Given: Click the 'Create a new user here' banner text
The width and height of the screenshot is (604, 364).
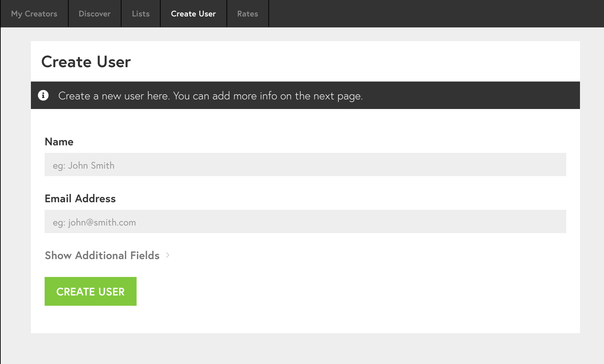Looking at the screenshot, I should click(210, 96).
